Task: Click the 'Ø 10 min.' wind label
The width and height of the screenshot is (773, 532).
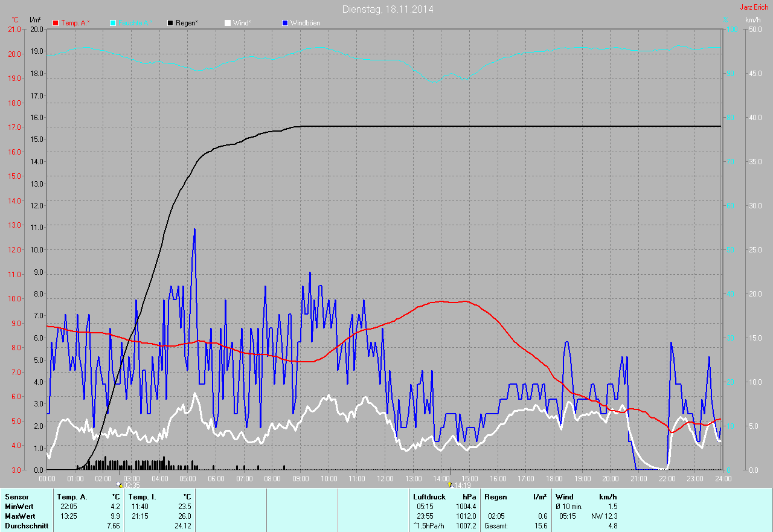Action: (570, 506)
